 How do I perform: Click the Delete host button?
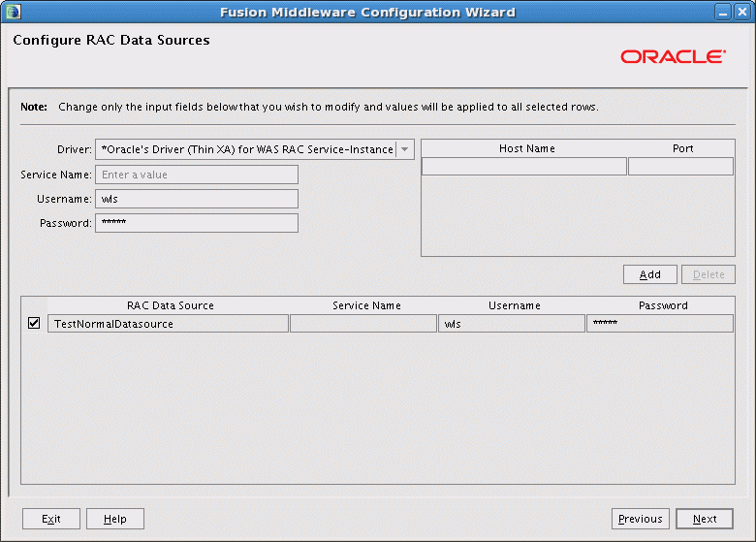pyautogui.click(x=709, y=274)
